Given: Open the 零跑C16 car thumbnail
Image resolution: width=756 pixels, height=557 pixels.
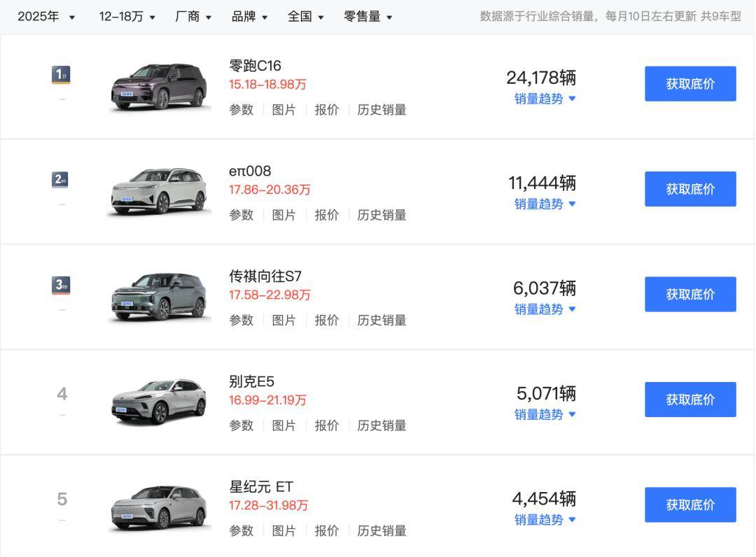Looking at the screenshot, I should coord(160,87).
